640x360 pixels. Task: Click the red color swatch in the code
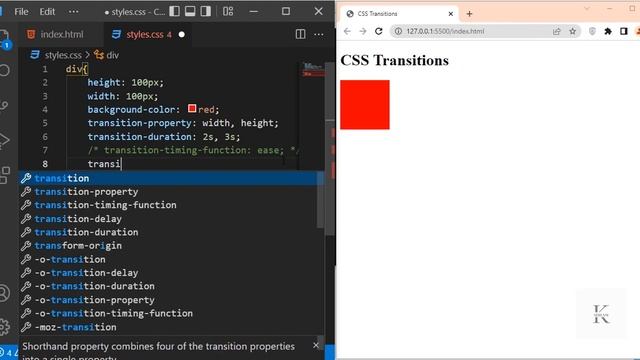coord(192,109)
